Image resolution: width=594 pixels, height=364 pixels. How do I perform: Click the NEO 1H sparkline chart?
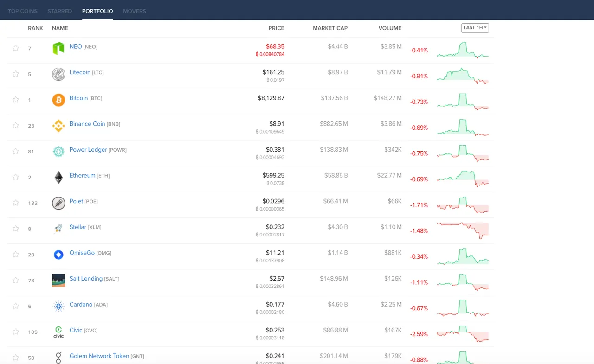tap(463, 50)
